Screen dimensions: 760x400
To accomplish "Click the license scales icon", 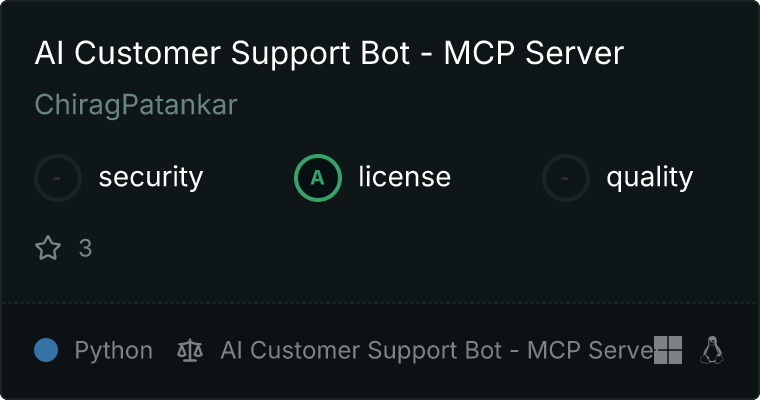I will pos(190,351).
